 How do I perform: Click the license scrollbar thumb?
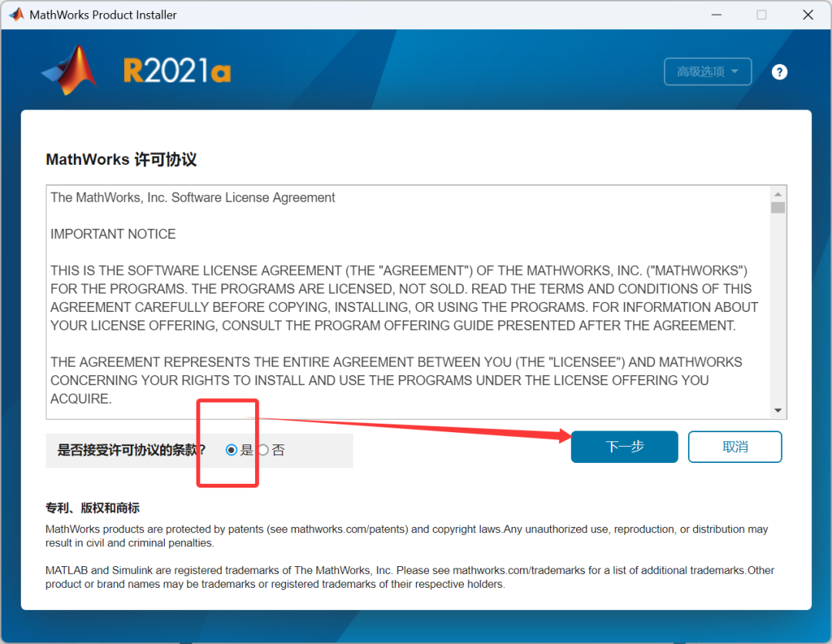click(x=778, y=207)
